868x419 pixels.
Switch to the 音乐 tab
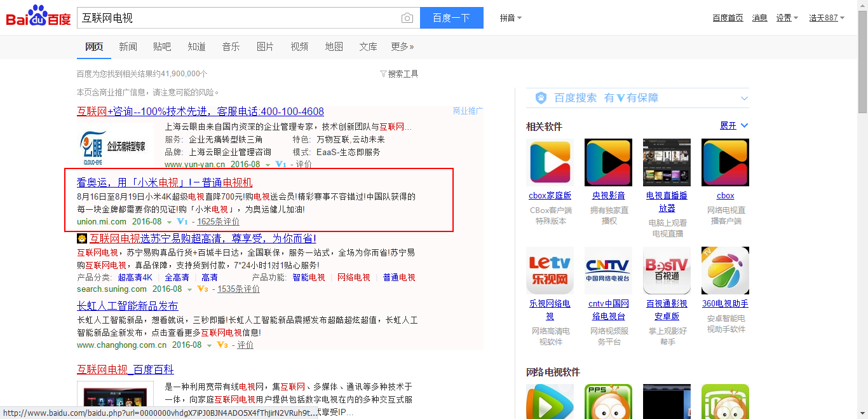click(x=231, y=46)
